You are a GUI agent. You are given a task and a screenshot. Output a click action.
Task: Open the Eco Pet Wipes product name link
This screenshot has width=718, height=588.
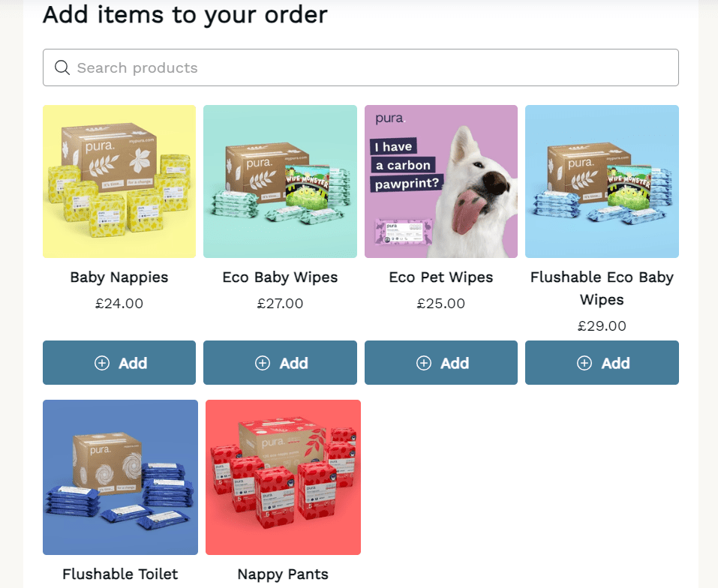(440, 277)
